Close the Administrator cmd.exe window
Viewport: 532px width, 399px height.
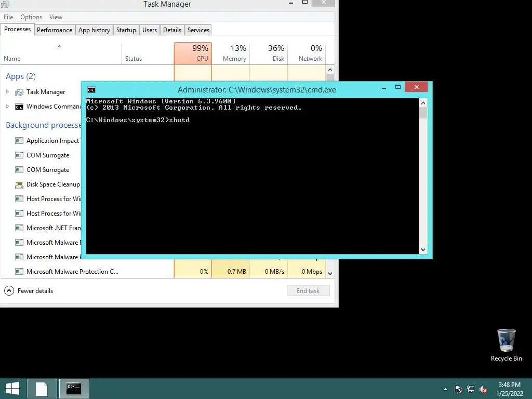click(x=416, y=87)
